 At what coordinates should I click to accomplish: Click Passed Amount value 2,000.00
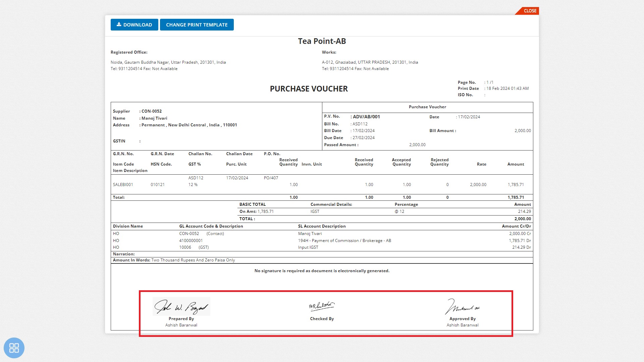point(417,145)
